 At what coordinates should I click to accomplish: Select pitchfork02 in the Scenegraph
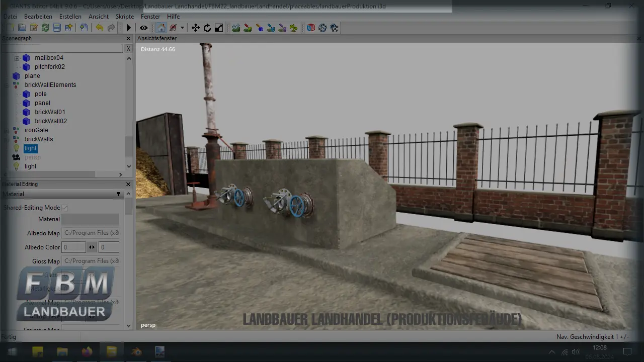[49, 67]
